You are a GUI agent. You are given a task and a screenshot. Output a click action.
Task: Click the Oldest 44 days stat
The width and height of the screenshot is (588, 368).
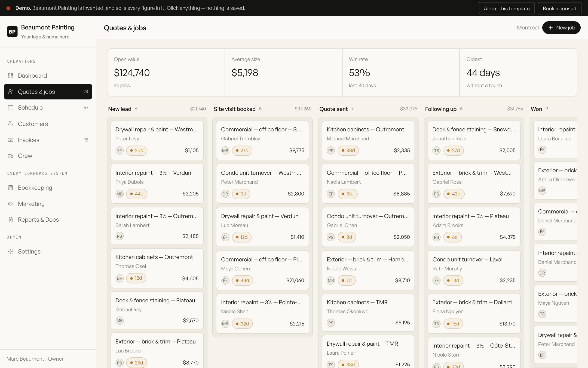[x=518, y=72]
